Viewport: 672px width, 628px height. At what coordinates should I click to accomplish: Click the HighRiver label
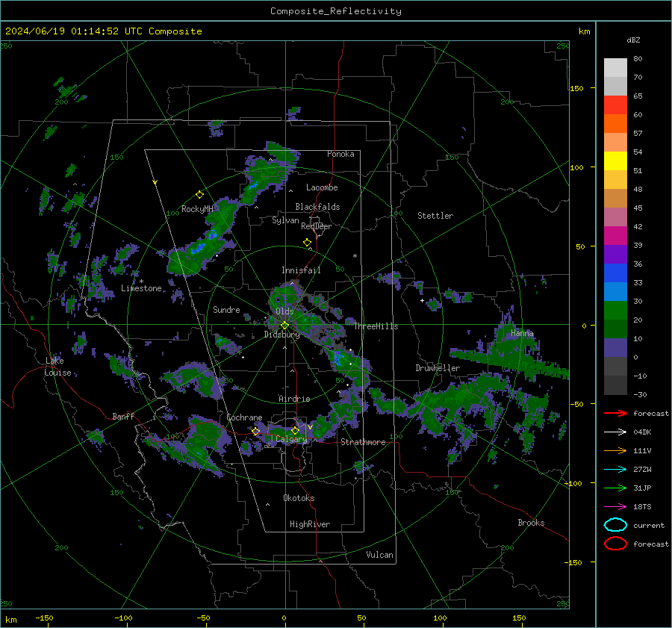click(310, 524)
